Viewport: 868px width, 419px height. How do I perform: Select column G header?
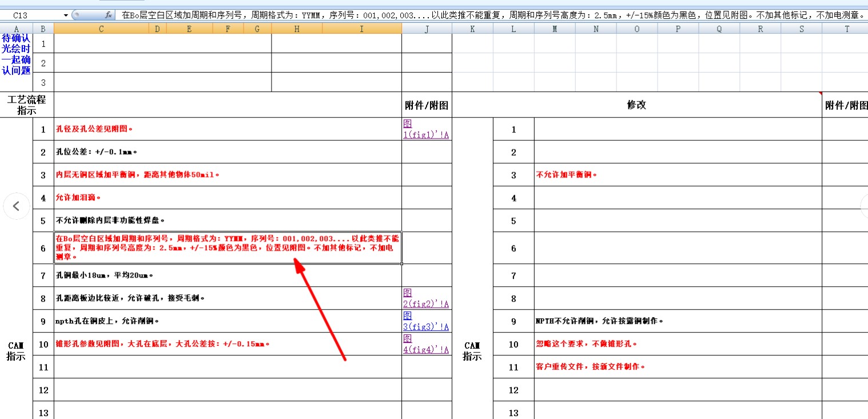257,29
